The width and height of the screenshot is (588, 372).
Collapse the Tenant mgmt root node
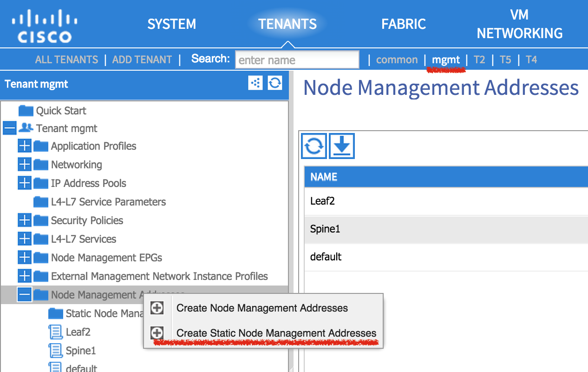pyautogui.click(x=9, y=128)
